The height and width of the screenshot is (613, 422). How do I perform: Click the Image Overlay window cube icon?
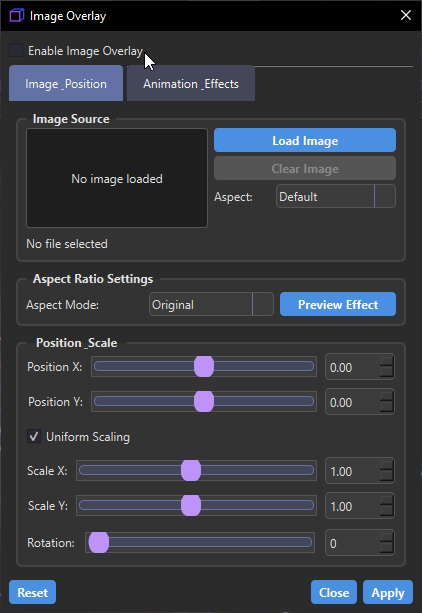(x=17, y=16)
